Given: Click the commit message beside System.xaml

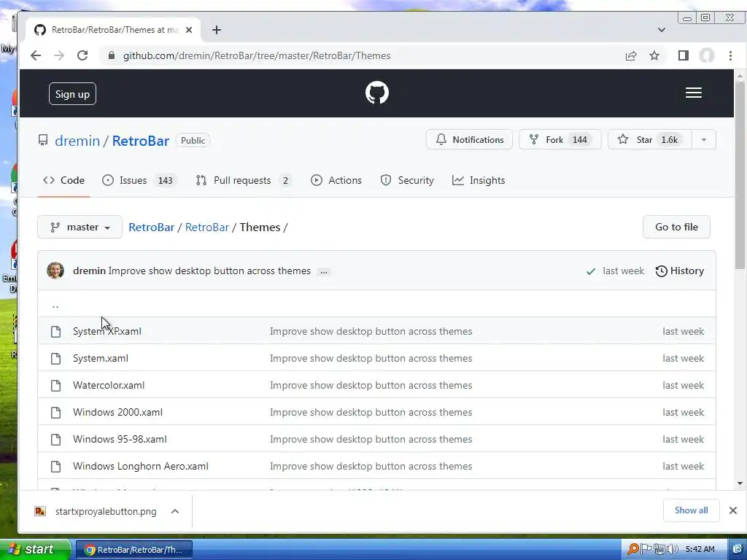Looking at the screenshot, I should point(371,359).
